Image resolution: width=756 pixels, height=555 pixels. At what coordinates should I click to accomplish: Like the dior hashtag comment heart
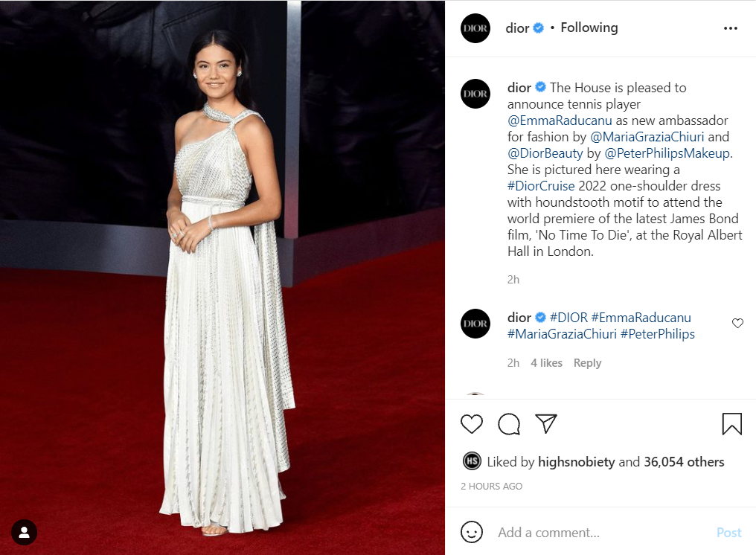737,323
